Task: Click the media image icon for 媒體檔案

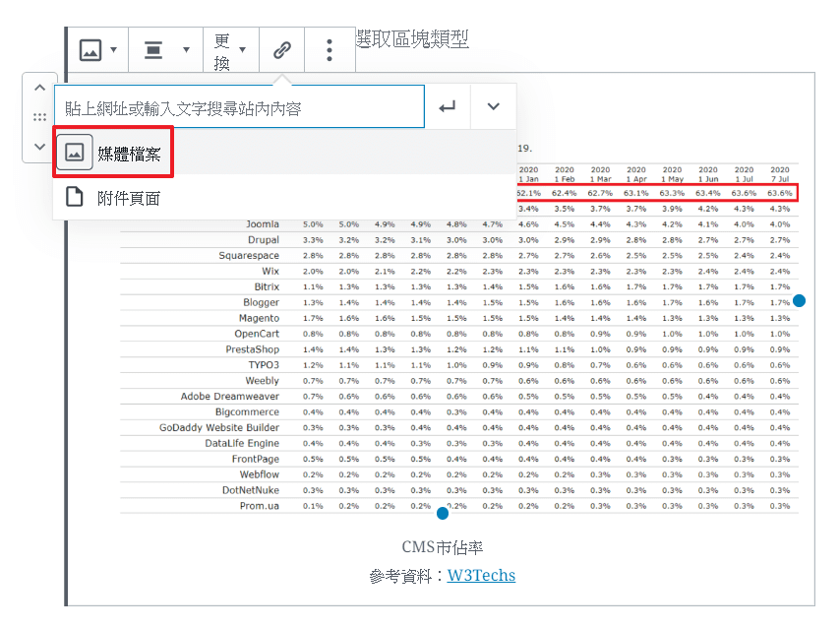Action: 75,153
